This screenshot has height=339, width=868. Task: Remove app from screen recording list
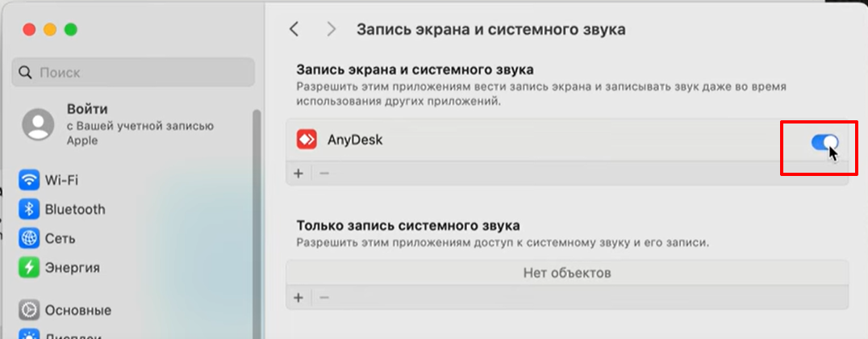pyautogui.click(x=324, y=174)
